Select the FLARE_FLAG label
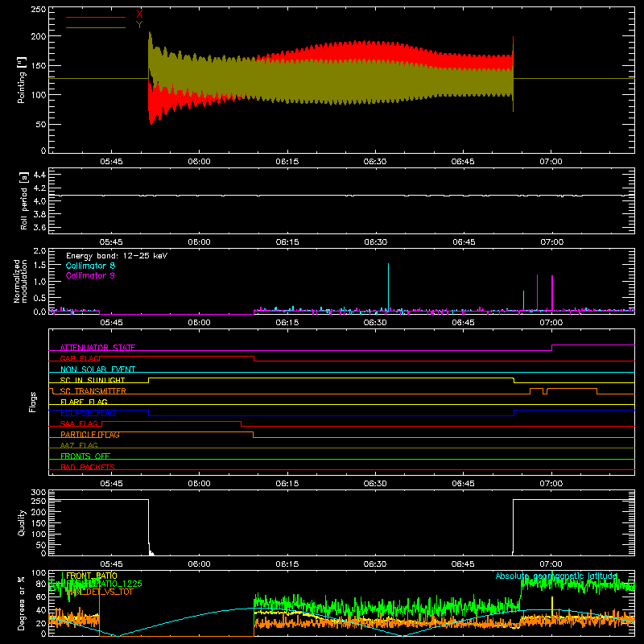644x644 pixels. click(x=84, y=402)
